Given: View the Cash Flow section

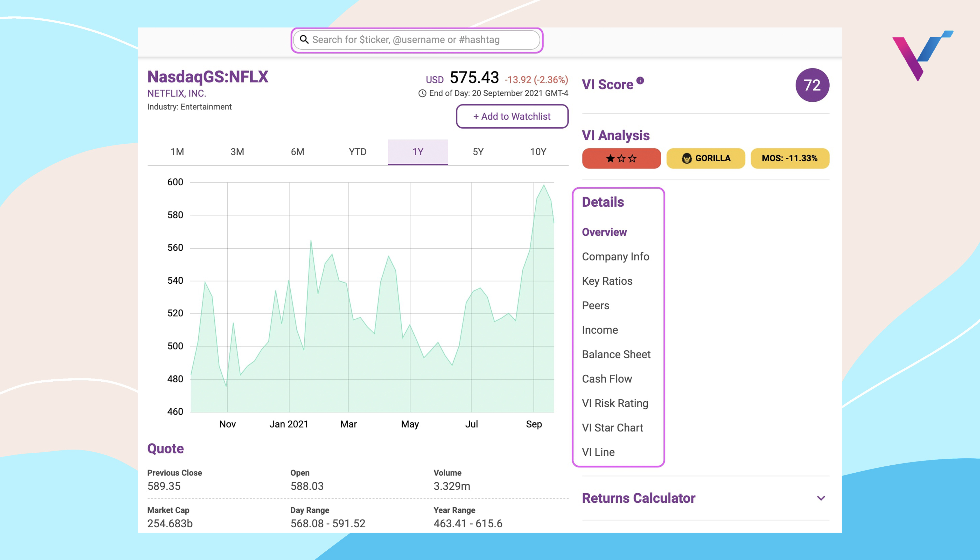Looking at the screenshot, I should (x=607, y=379).
